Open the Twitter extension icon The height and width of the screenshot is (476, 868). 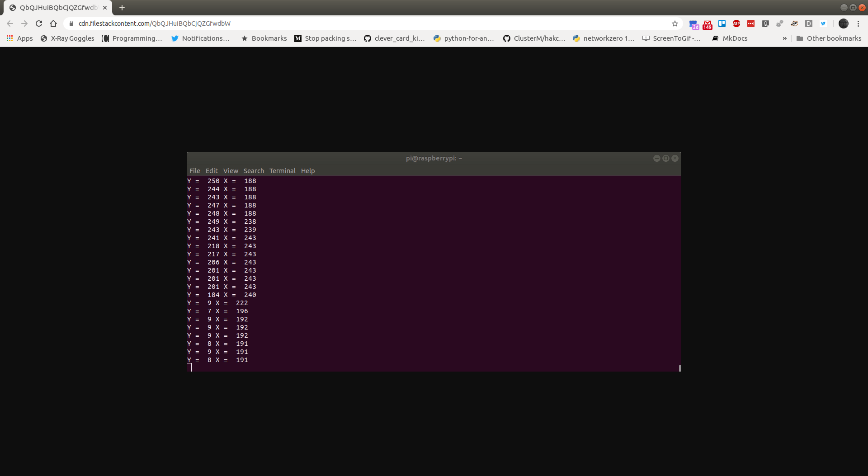[823, 24]
